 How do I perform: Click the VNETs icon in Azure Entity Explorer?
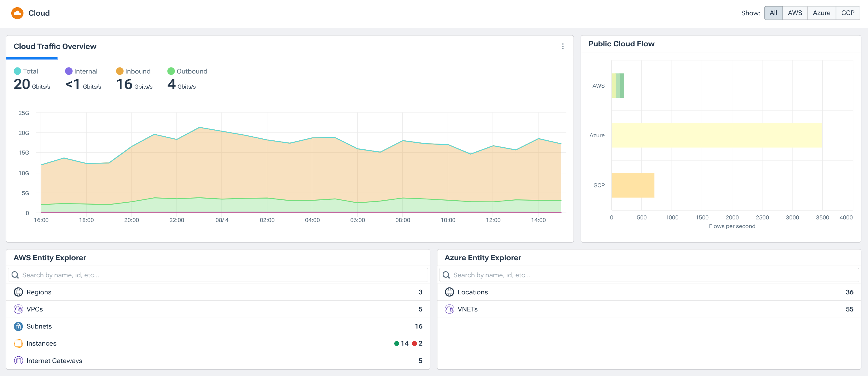pyautogui.click(x=449, y=309)
